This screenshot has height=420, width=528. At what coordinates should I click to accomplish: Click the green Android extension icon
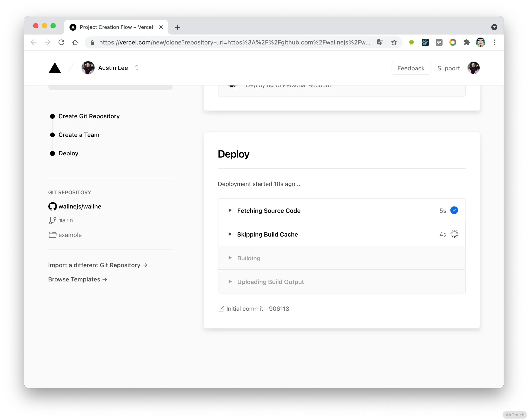(x=411, y=42)
